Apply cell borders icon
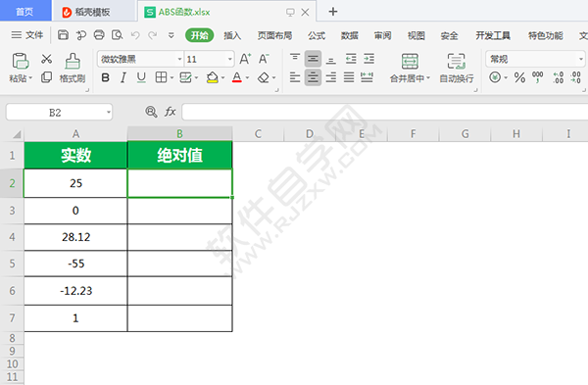Screen dimensions: 588x385 pos(161,77)
